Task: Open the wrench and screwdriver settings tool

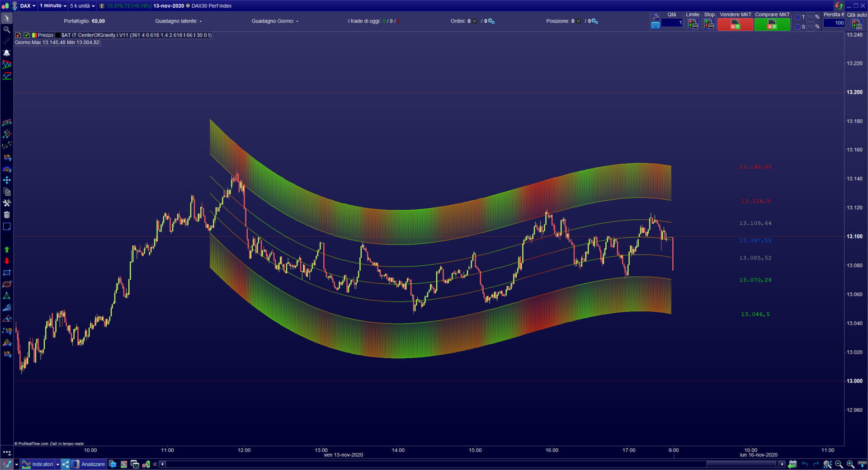Action: (7, 203)
